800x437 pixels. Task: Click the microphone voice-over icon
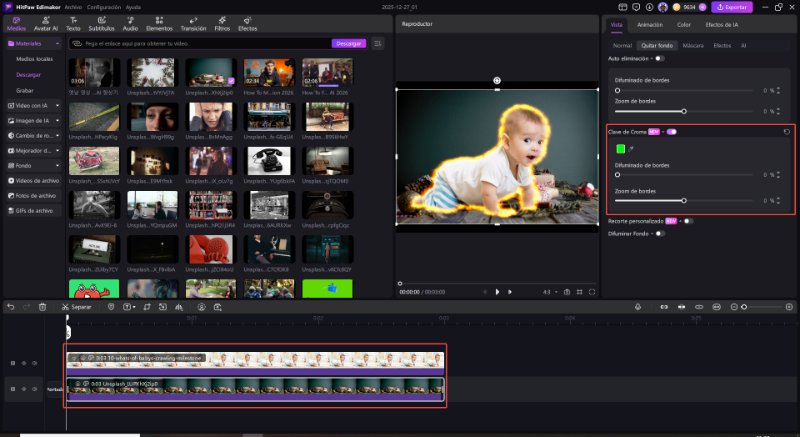638,307
